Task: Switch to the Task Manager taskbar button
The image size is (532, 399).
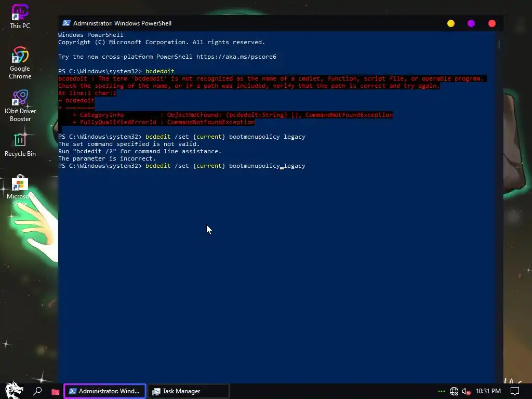Action: [x=189, y=391]
